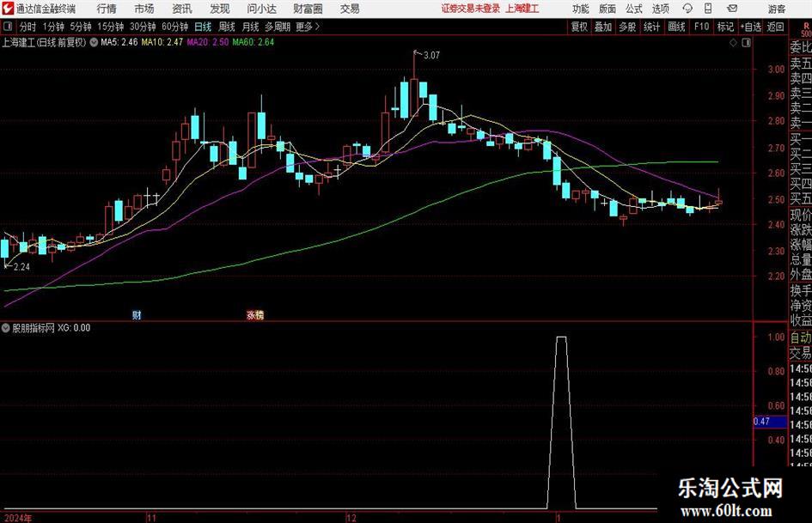The height and width of the screenshot is (523, 812).
Task: Click the blue 0.47 axis value marker
Action: point(770,422)
